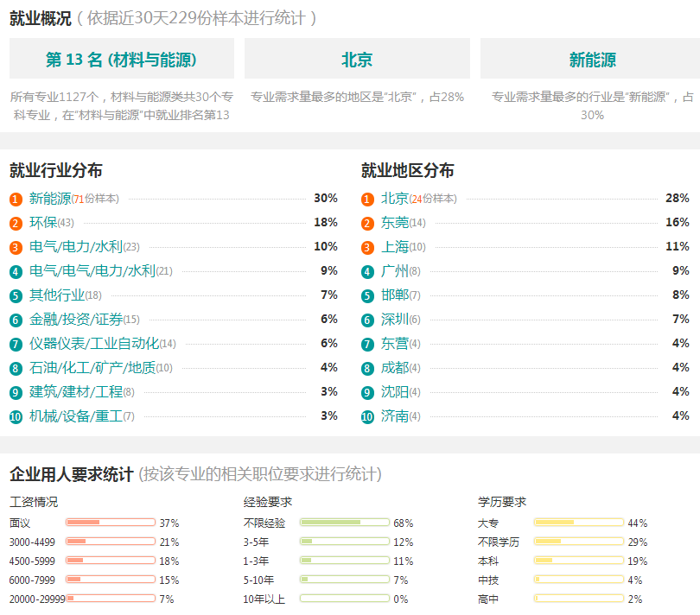Click the 30% value for 新能源

click(x=326, y=198)
